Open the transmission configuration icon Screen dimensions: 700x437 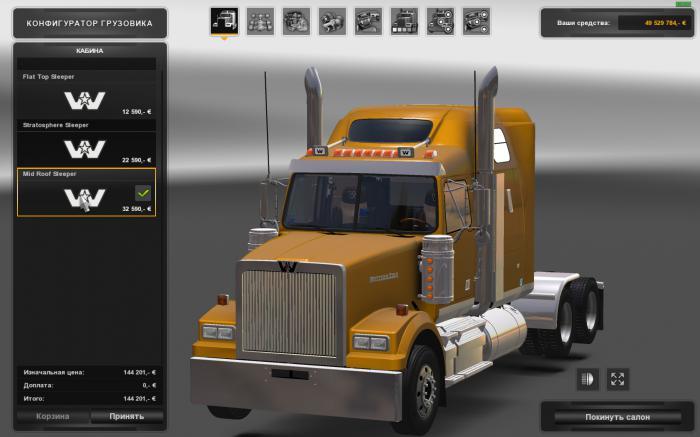click(x=332, y=20)
